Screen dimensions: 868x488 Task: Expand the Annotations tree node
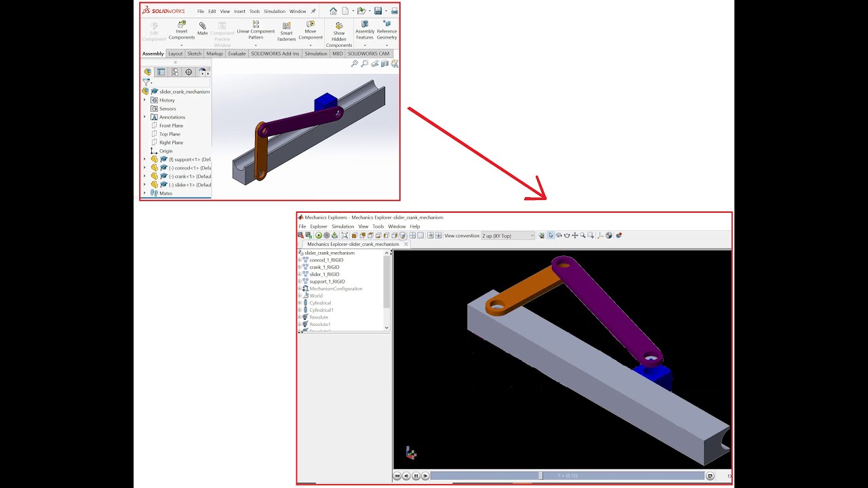[144, 117]
